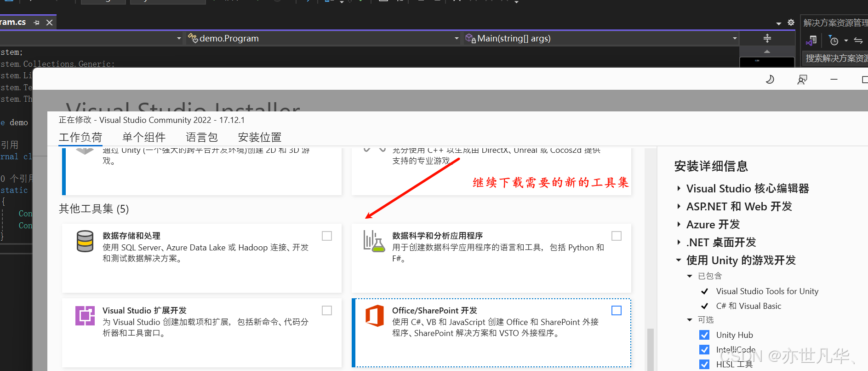The image size is (868, 371).
Task: Check the Visual Studio 扩展开发 workload checkbox
Action: coord(327,311)
